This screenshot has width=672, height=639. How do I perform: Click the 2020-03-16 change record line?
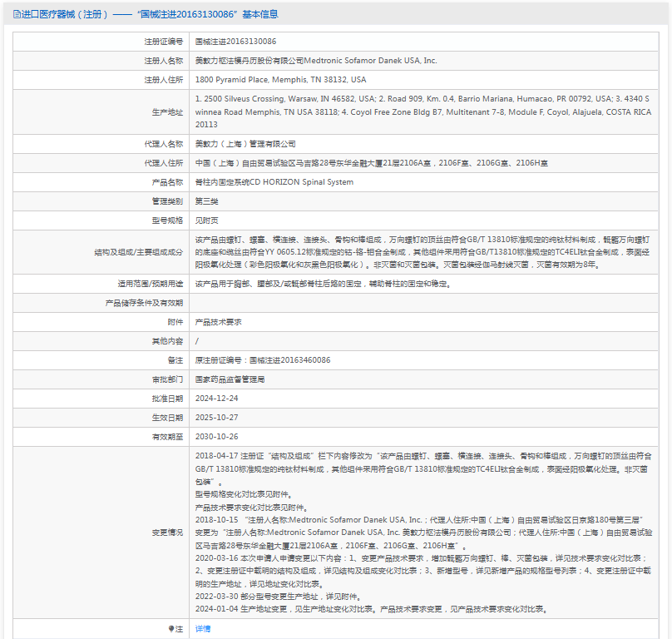[x=423, y=572]
